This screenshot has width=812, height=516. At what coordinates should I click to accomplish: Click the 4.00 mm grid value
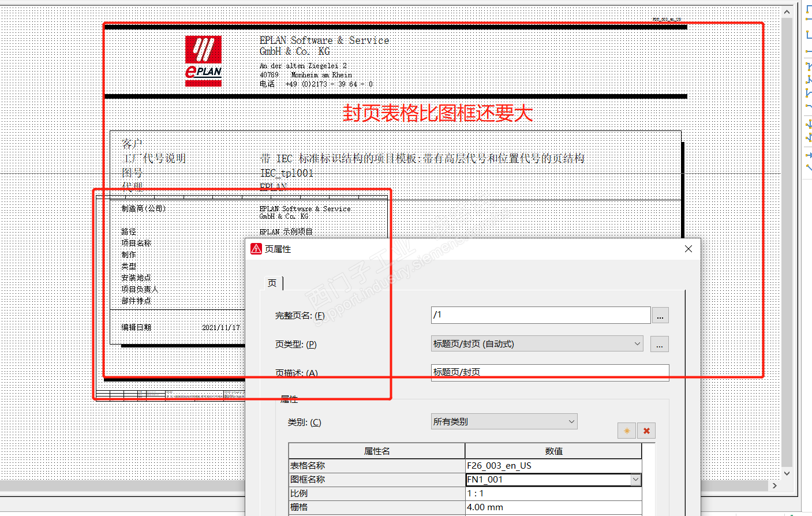click(553, 507)
